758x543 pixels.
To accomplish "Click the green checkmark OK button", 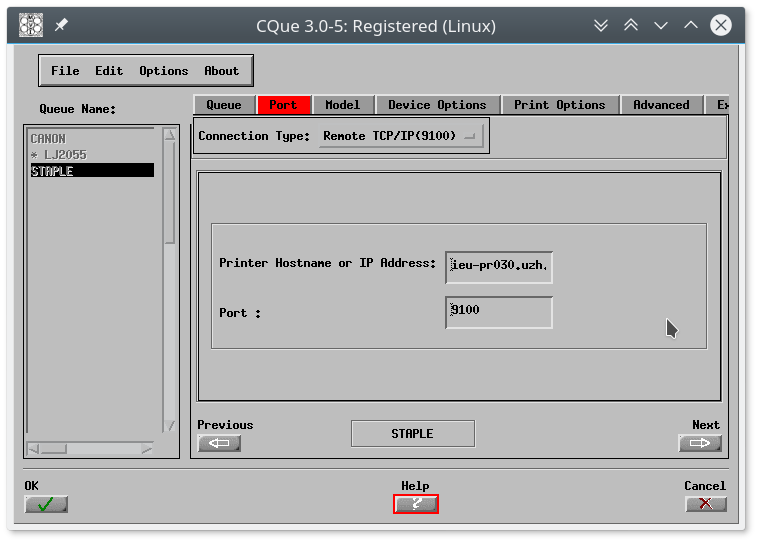I will click(x=45, y=504).
